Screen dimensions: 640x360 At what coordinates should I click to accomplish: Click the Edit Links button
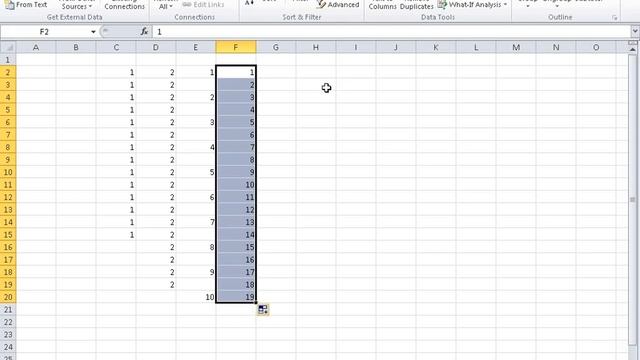203,5
